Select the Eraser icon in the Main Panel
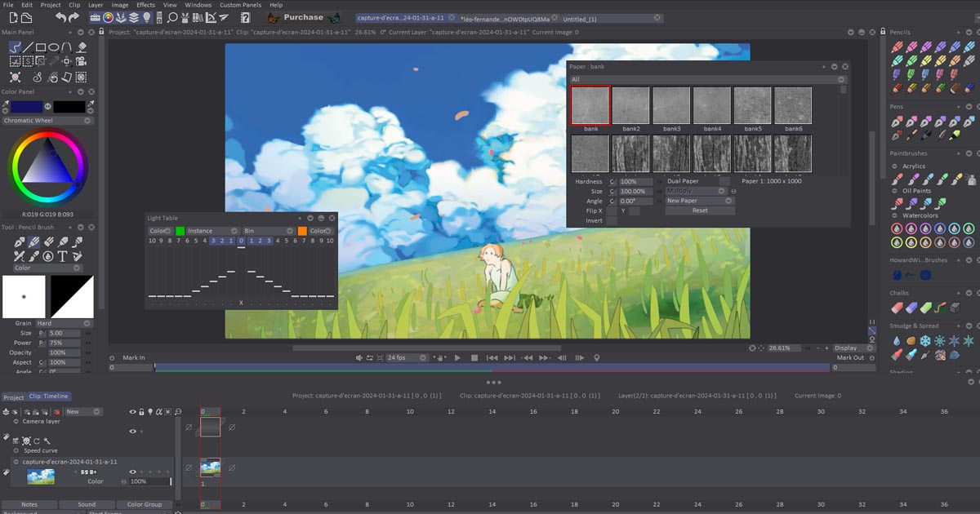 tap(80, 47)
